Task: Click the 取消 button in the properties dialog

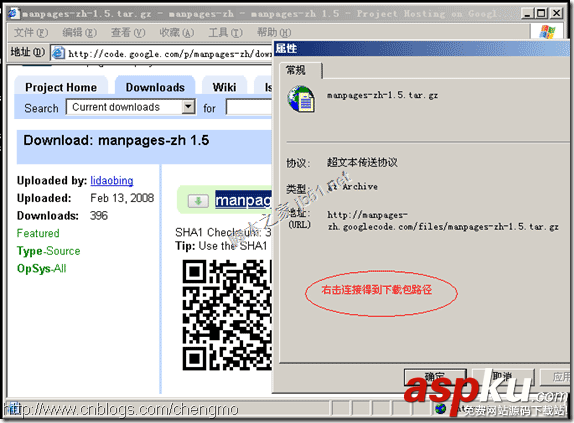Action: tap(503, 377)
